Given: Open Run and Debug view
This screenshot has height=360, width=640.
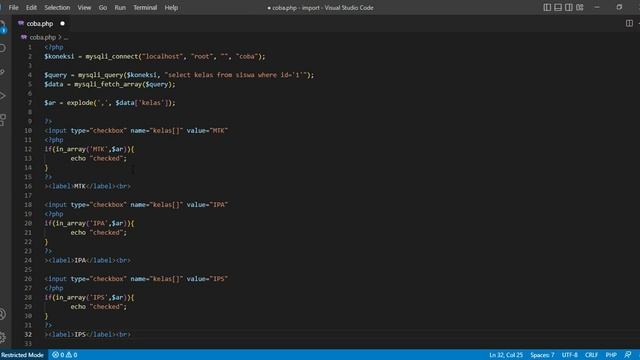Looking at the screenshot, I should 3,96.
